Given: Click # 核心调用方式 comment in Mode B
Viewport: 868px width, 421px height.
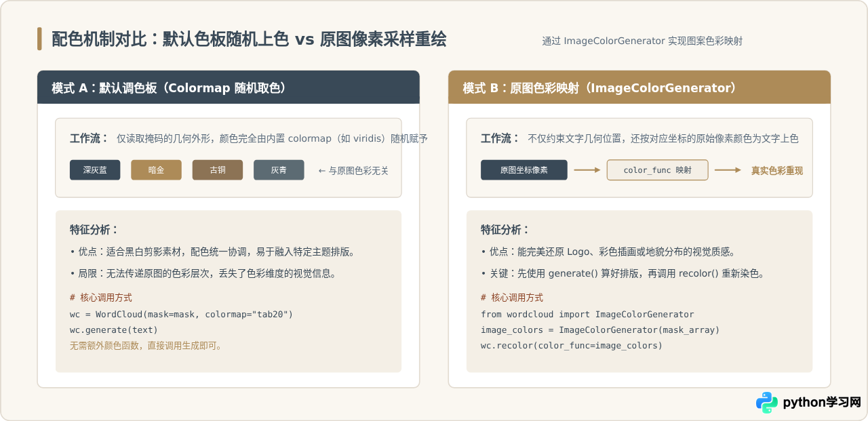Looking at the screenshot, I should click(x=512, y=298).
